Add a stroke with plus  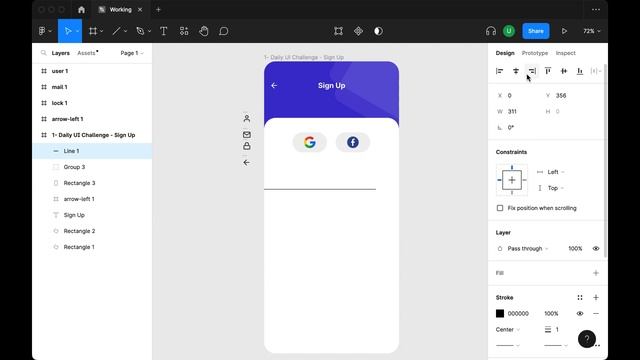pos(596,298)
